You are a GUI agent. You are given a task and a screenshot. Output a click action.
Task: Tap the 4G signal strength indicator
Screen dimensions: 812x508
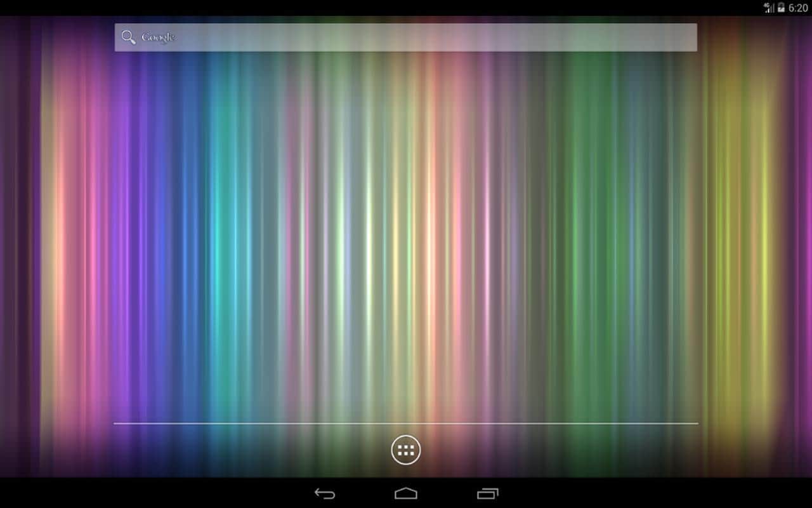click(x=769, y=8)
